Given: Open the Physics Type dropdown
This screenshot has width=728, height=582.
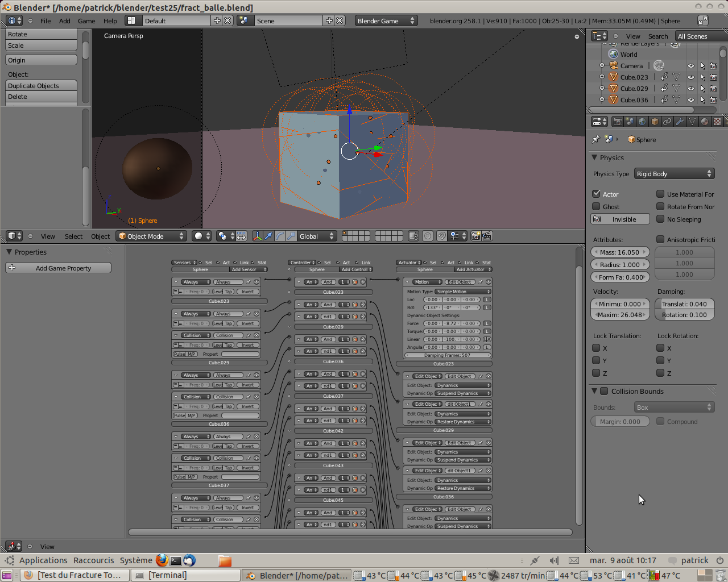Looking at the screenshot, I should 675,173.
